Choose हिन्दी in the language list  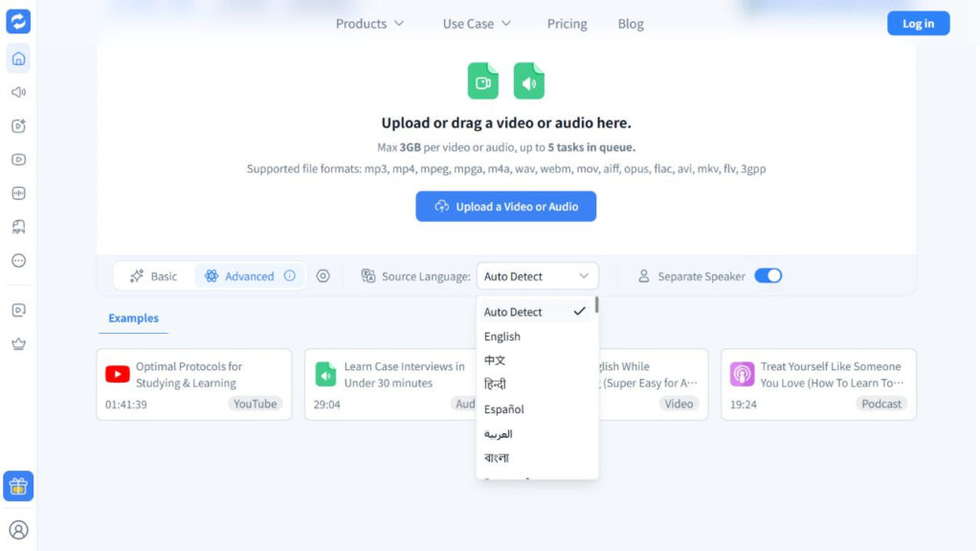point(535,385)
